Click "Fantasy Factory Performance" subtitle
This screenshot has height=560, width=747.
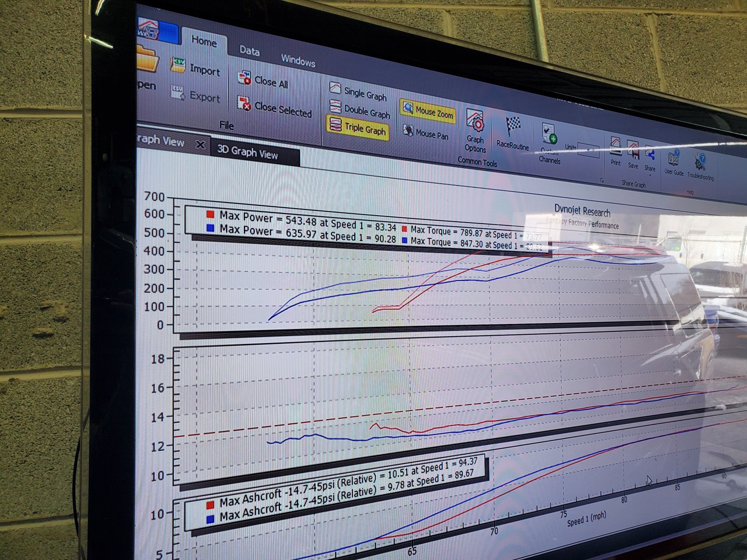coord(583,223)
